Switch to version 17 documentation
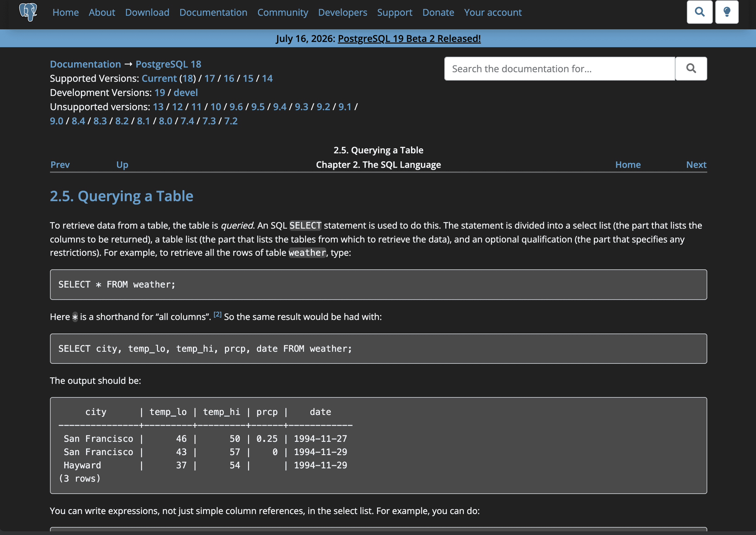 [x=210, y=78]
